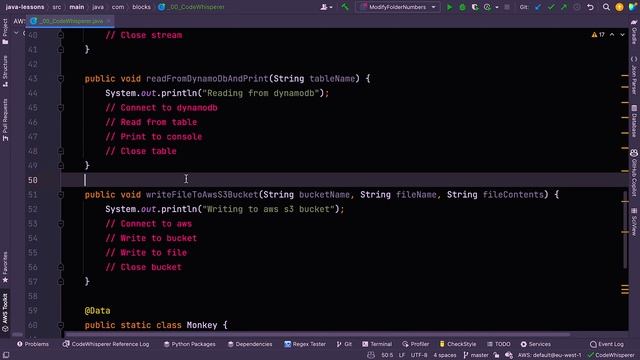Viewport: 640px width, 360px height.
Task: Toggle tool window bars icon in status bar
Action: pyautogui.click(x=6, y=355)
